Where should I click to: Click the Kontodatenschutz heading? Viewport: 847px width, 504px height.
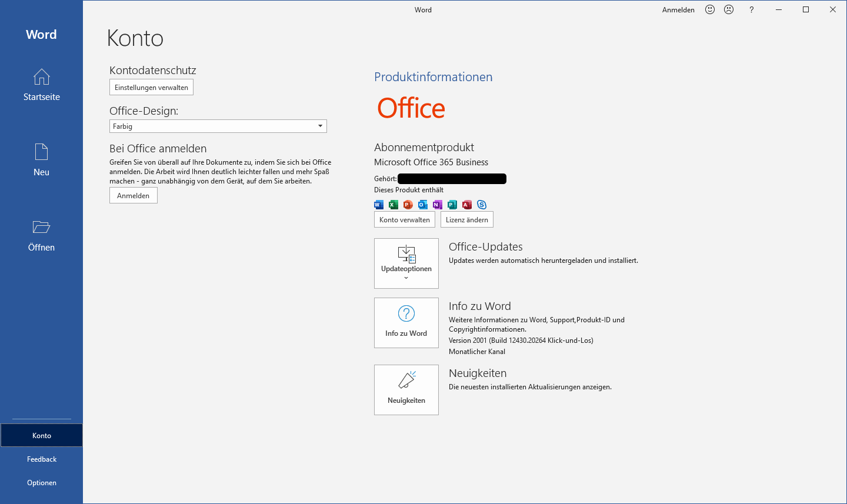[x=153, y=70]
